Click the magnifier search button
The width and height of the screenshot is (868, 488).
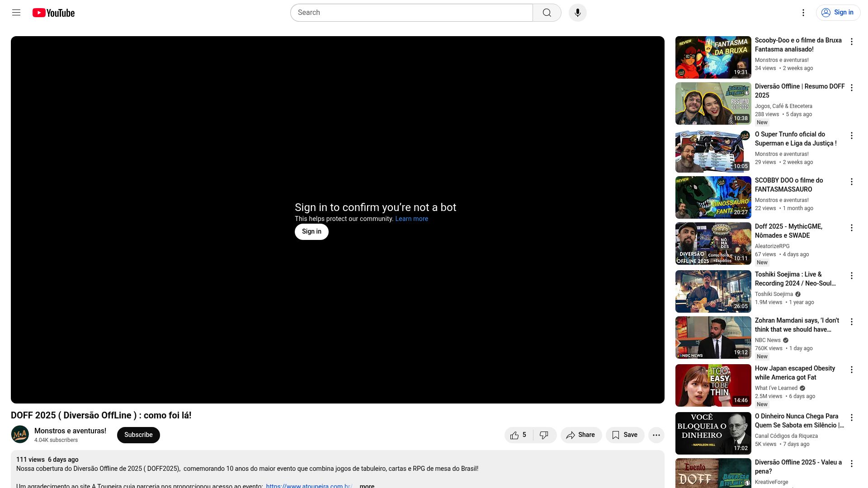(x=547, y=13)
